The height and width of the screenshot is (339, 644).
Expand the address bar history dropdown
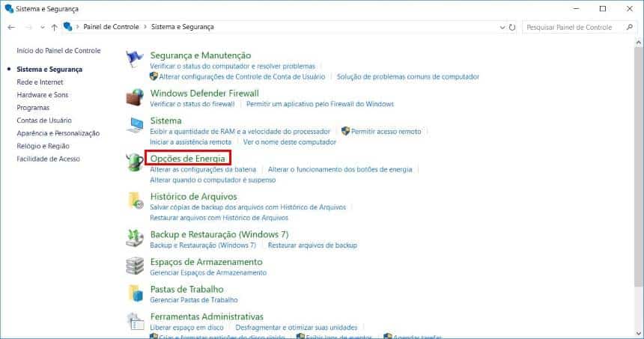[502, 28]
